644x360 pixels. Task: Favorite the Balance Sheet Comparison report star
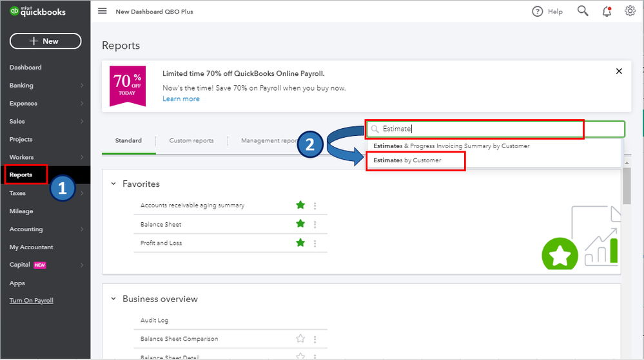point(300,339)
